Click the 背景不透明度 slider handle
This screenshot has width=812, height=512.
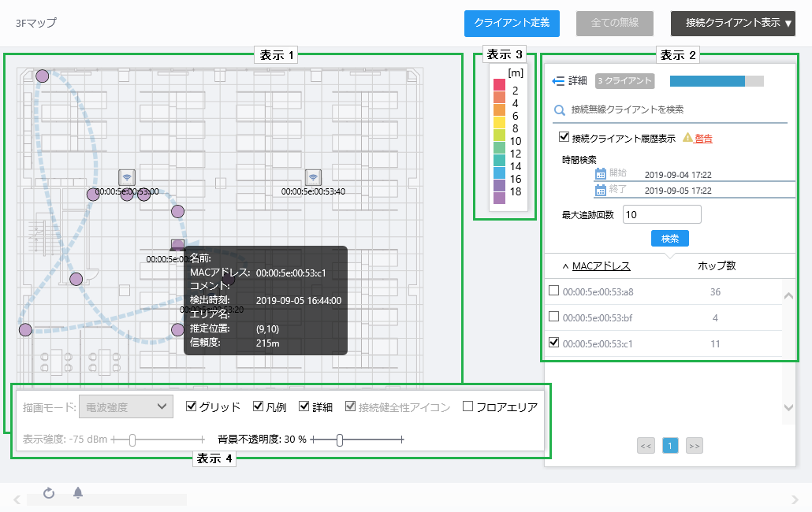340,440
